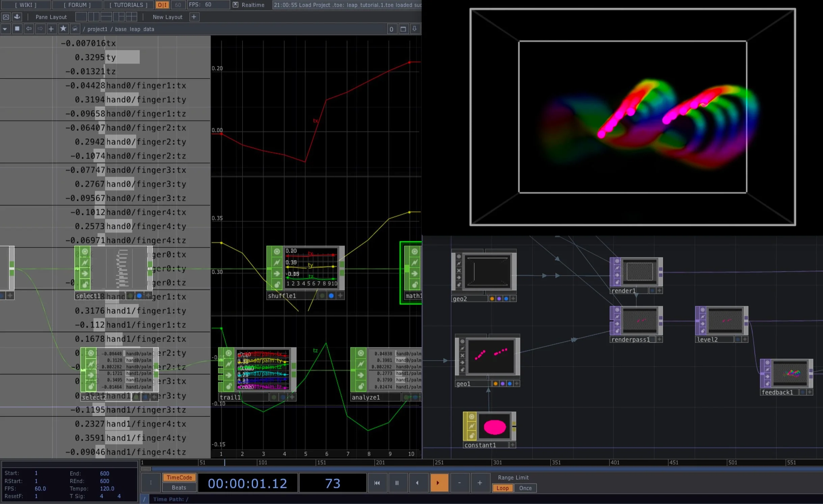The width and height of the screenshot is (823, 504).
Task: Click the bypass flag on the geo2 node
Action: click(x=459, y=270)
